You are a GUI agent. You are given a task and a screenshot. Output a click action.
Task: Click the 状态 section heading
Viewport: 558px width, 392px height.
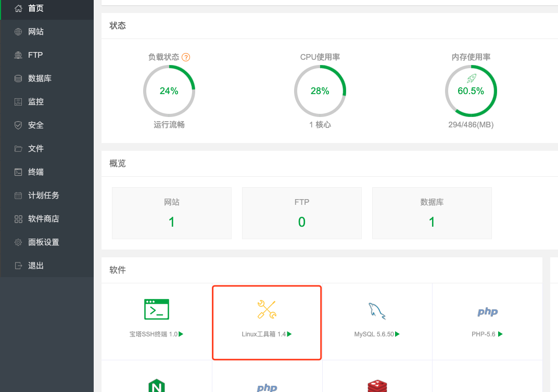tap(118, 25)
